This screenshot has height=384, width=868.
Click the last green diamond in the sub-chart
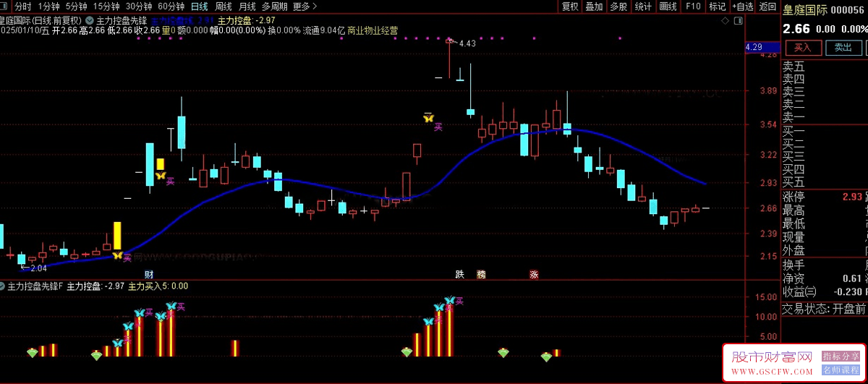click(547, 357)
